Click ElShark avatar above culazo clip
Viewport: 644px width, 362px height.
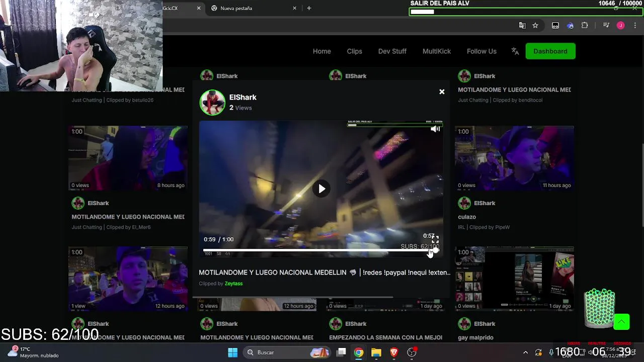coord(464,203)
